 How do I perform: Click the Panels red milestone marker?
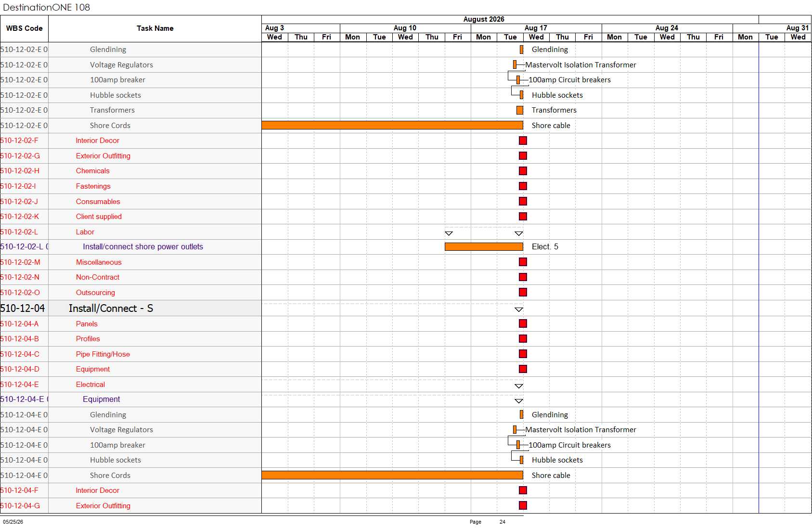[x=523, y=323]
